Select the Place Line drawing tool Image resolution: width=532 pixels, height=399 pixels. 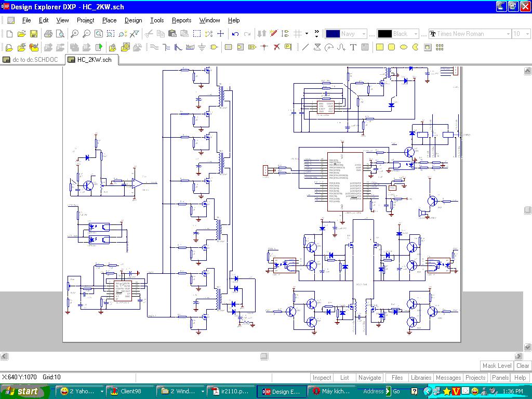click(305, 47)
